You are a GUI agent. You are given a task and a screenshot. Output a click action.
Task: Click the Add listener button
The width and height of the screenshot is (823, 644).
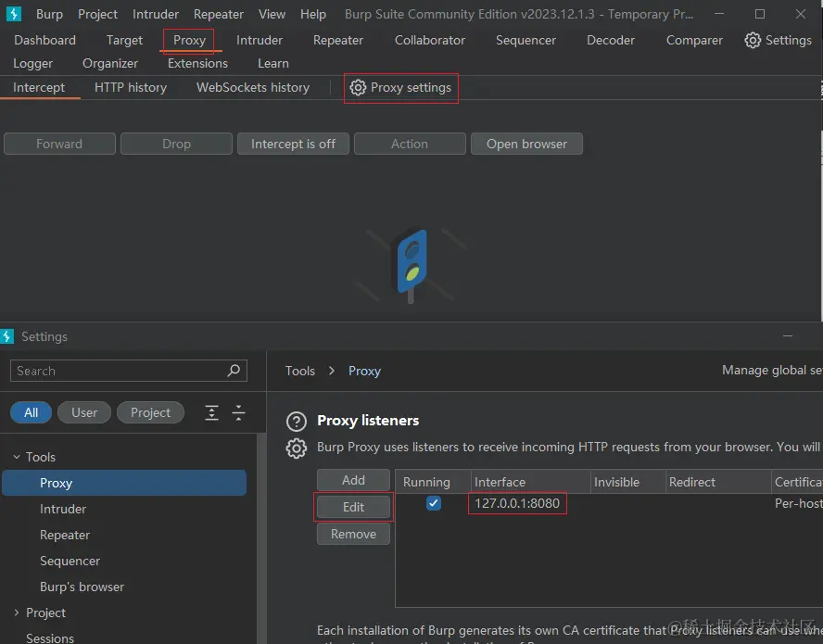tap(353, 480)
